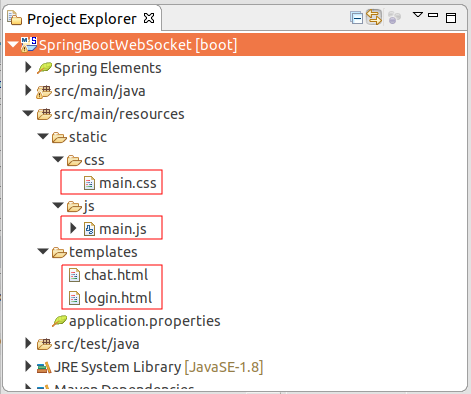Collapse the static folder arrow
The height and width of the screenshot is (394, 471).
[x=43, y=136]
